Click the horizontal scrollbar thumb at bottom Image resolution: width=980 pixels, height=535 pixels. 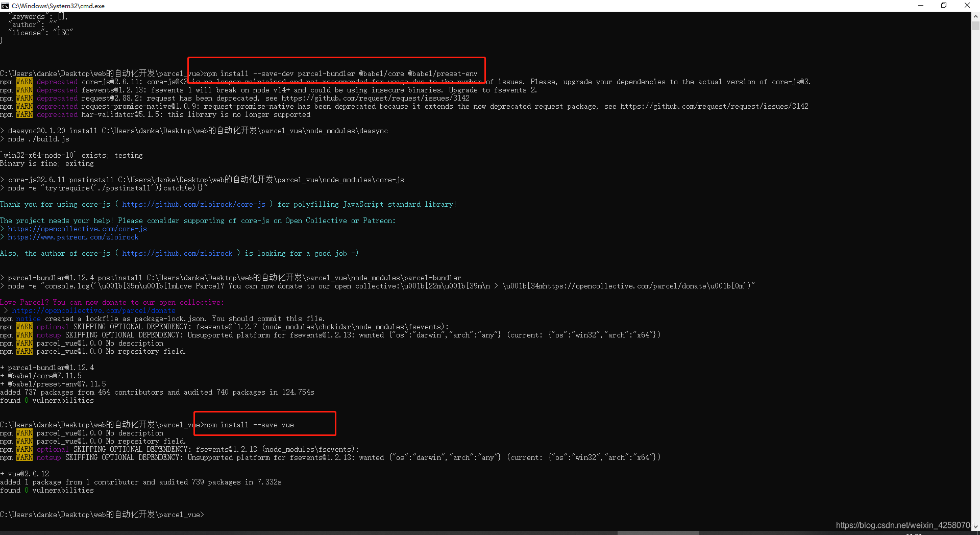pyautogui.click(x=658, y=533)
